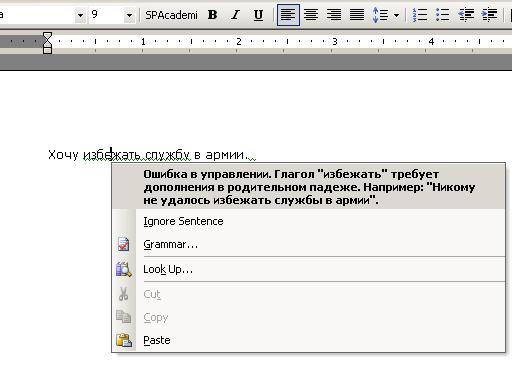Click the grammar error explanation text
The height and width of the screenshot is (368, 512).
click(309, 187)
